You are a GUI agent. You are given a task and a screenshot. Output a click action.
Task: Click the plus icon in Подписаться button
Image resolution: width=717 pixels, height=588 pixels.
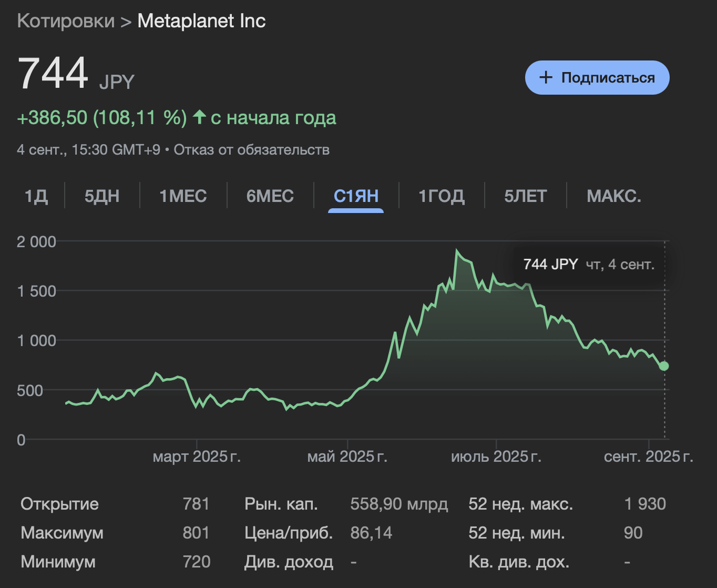click(546, 77)
